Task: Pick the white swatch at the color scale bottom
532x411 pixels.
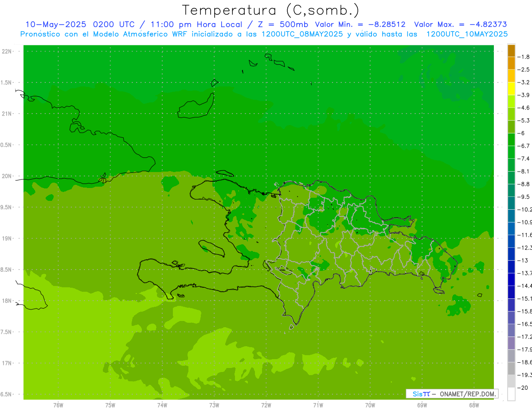Action: click(x=511, y=394)
